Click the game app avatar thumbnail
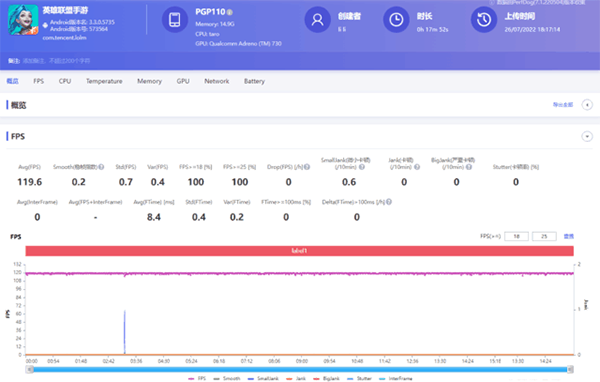 [x=23, y=20]
